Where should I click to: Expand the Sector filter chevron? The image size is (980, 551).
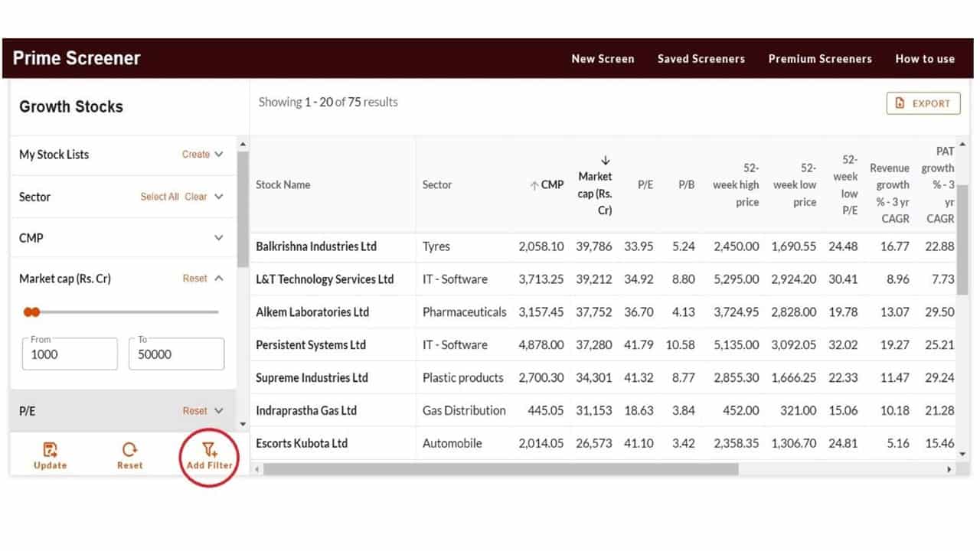tap(219, 197)
